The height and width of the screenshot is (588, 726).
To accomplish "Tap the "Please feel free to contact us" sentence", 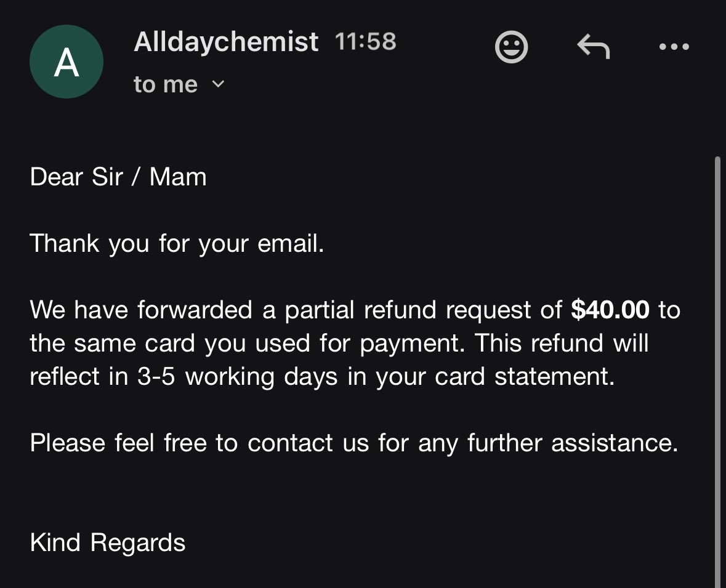I will point(353,443).
